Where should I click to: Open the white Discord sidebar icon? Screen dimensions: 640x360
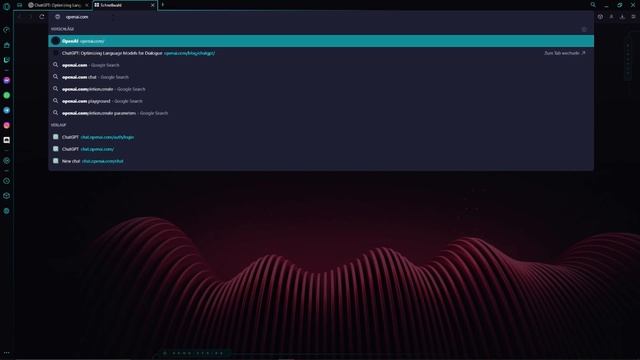[x=7, y=140]
